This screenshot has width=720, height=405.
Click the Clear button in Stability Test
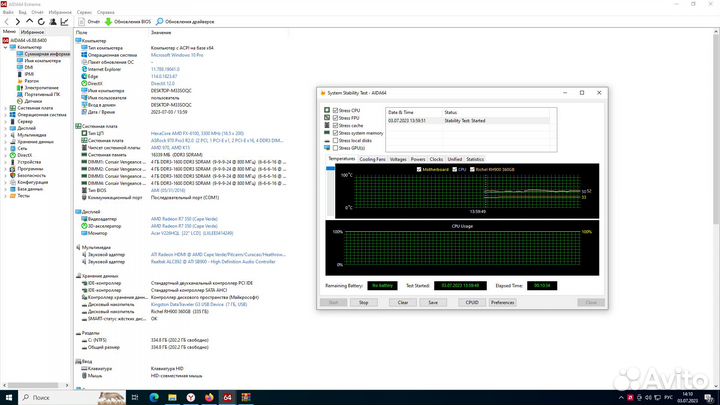pos(403,303)
